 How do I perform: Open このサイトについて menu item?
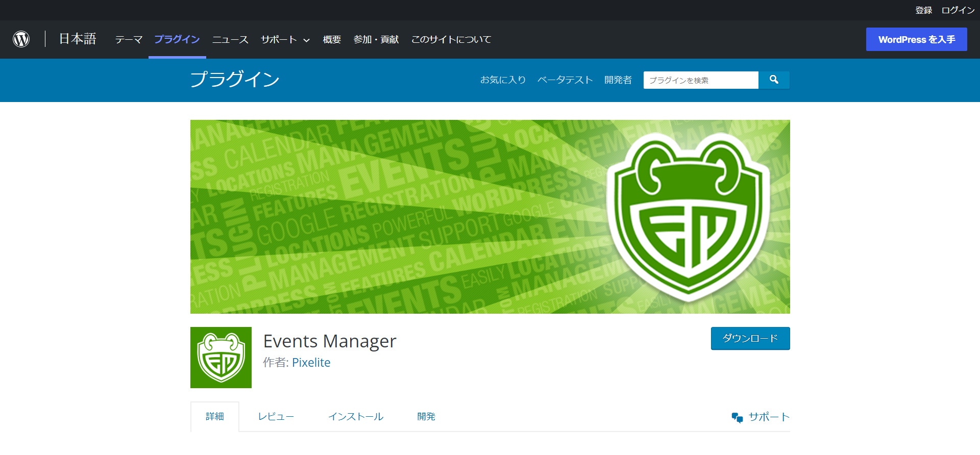click(x=451, y=39)
